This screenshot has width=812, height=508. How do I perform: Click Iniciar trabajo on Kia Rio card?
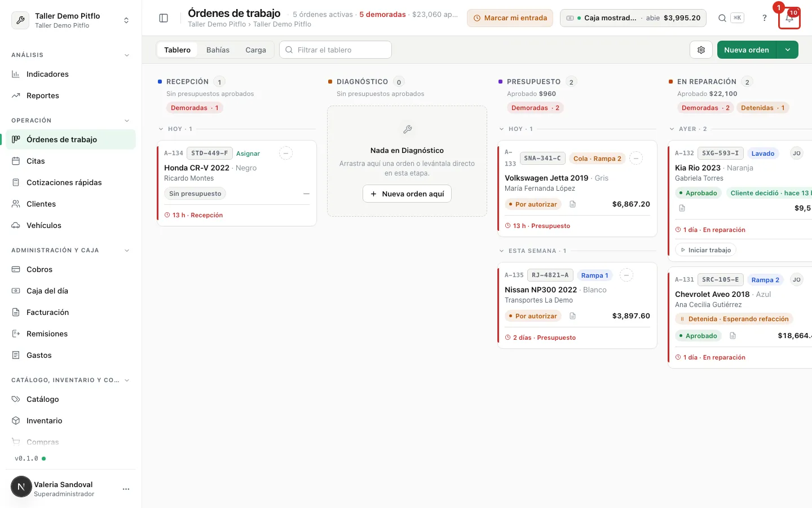[x=705, y=250]
